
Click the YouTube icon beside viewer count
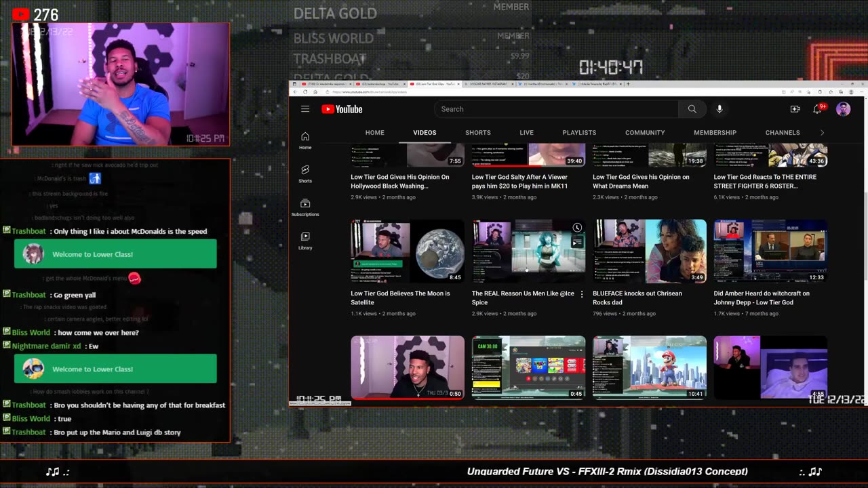point(20,14)
